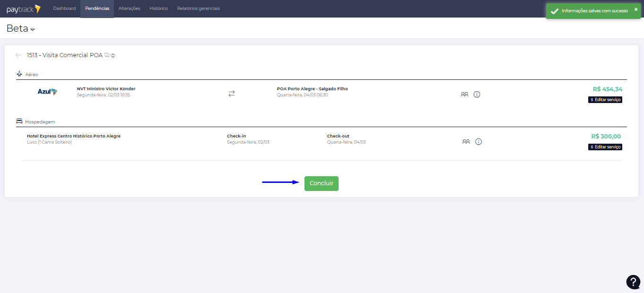
Task: Switch to the Alterações tab
Action: pyautogui.click(x=130, y=9)
